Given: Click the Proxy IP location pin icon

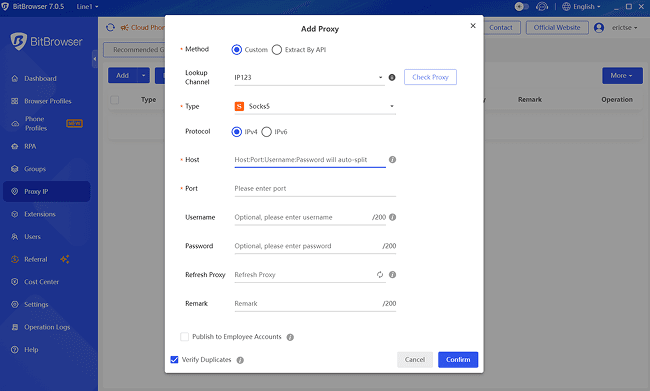Looking at the screenshot, I should tap(15, 192).
